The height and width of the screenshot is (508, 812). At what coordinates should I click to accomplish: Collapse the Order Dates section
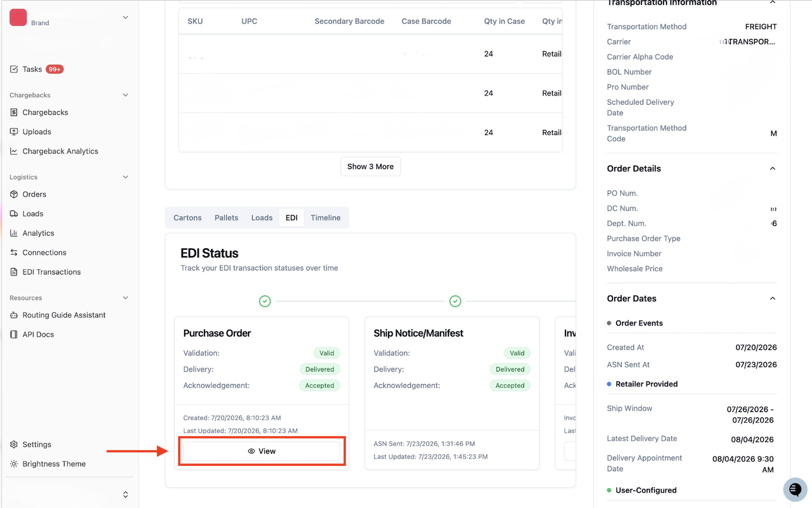point(772,298)
